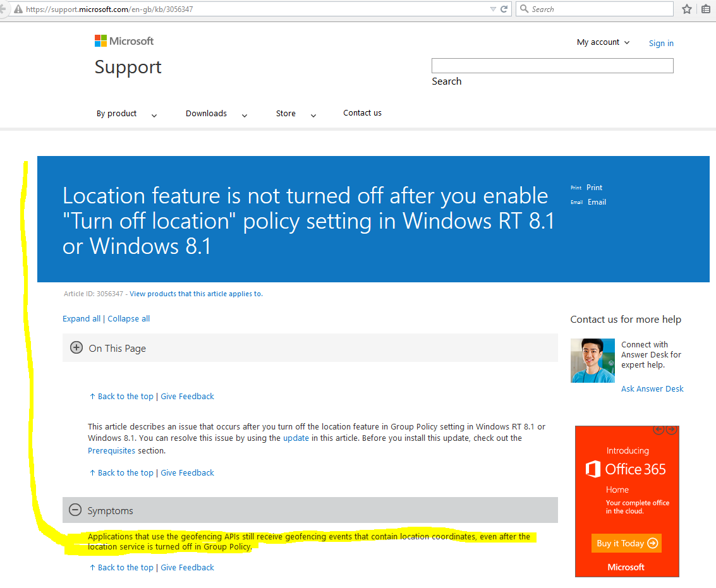
Task: Click the highlighted geofencing symptoms text
Action: 309,541
